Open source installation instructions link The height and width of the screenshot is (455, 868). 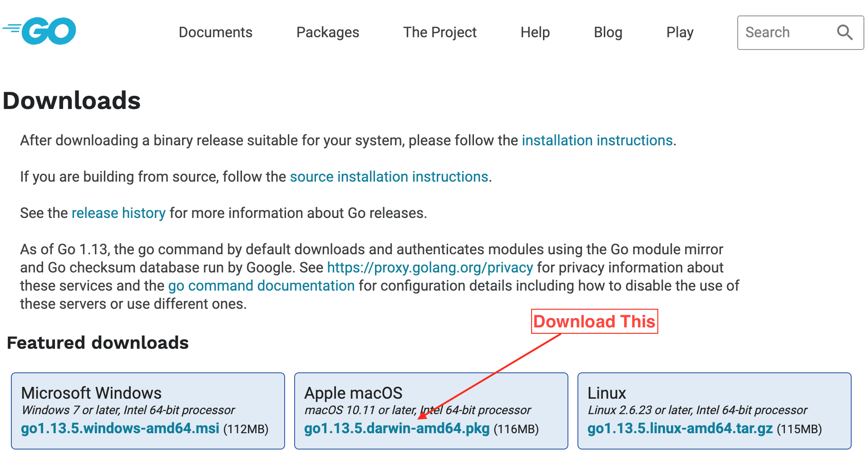[x=389, y=177]
